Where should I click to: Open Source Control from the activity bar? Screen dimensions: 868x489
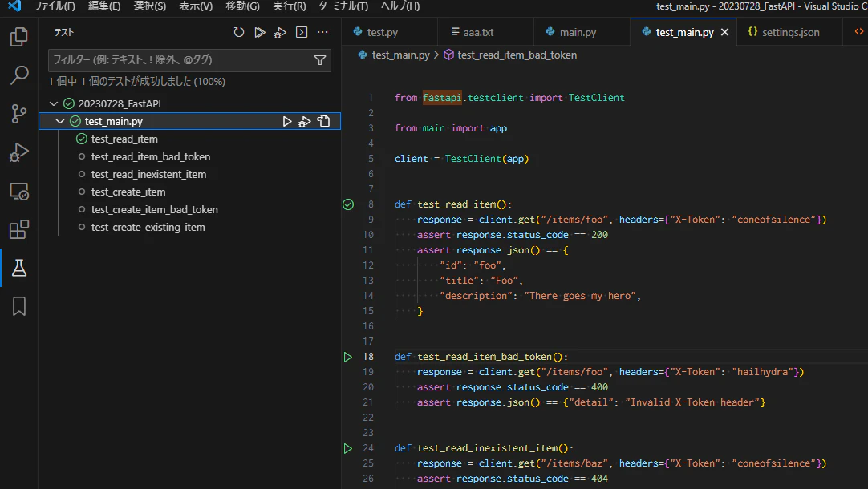18,113
